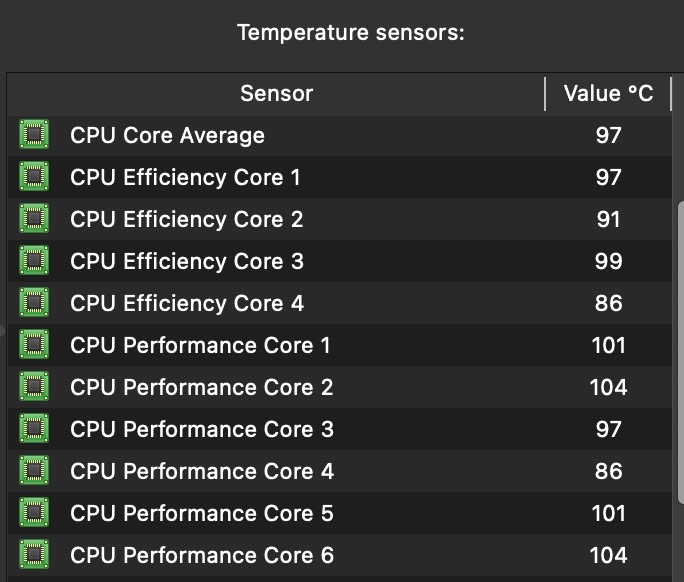Click the CPU Performance Core 1 chip icon
Viewport: 684px width, 582px height.
pyautogui.click(x=34, y=345)
